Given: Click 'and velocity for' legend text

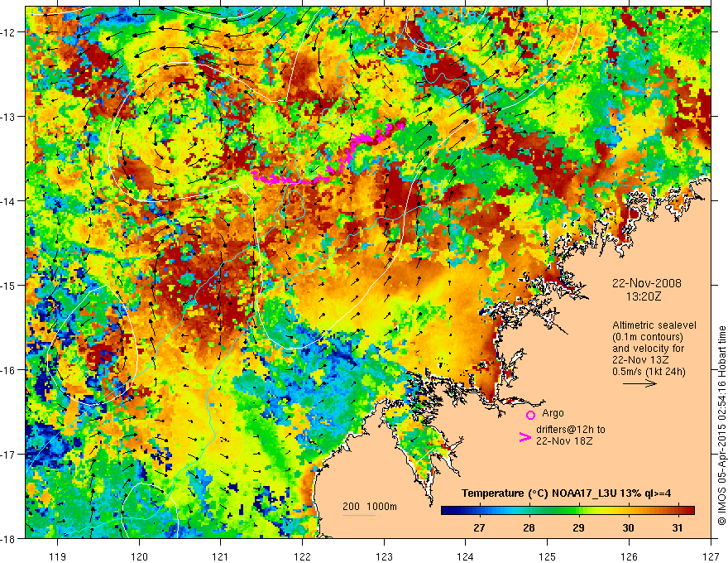Looking at the screenshot, I should [648, 349].
